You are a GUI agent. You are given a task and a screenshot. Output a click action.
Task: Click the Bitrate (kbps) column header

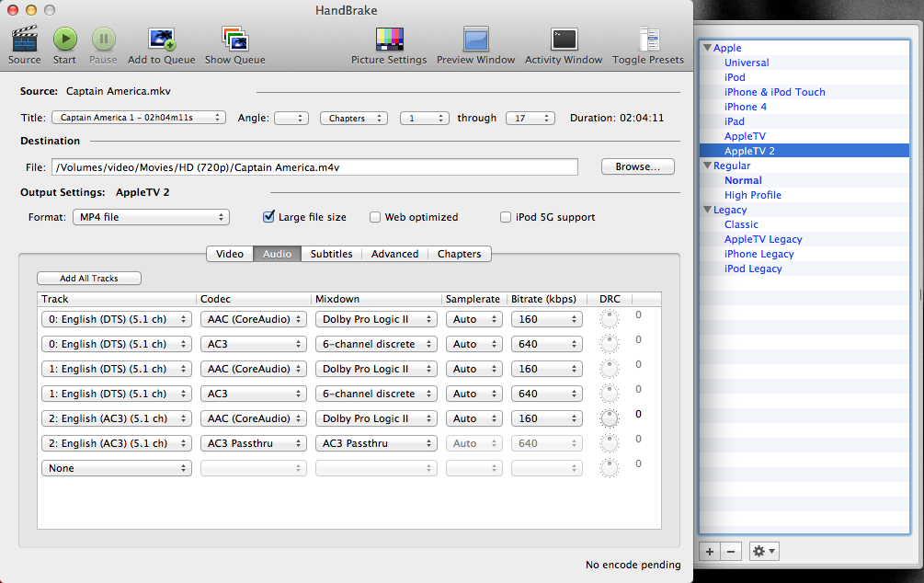(547, 299)
